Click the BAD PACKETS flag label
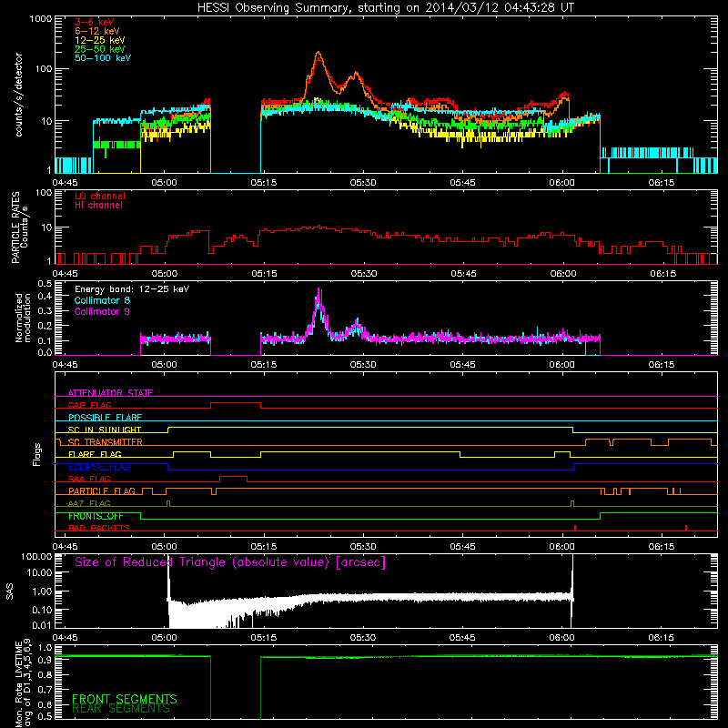 99,528
